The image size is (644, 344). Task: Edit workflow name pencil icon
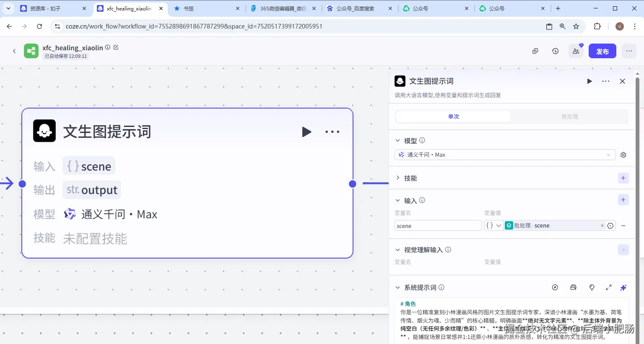point(116,47)
